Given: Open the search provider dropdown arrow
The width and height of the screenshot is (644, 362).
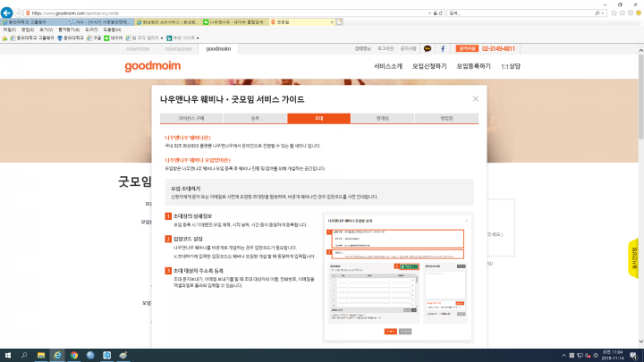Looking at the screenshot, I should click(603, 13).
